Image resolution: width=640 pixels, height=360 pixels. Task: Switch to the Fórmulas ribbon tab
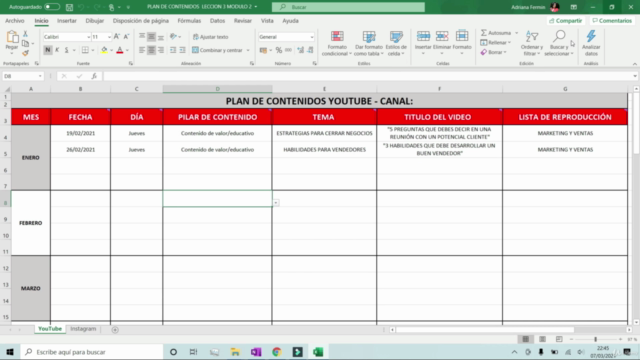coord(189,20)
